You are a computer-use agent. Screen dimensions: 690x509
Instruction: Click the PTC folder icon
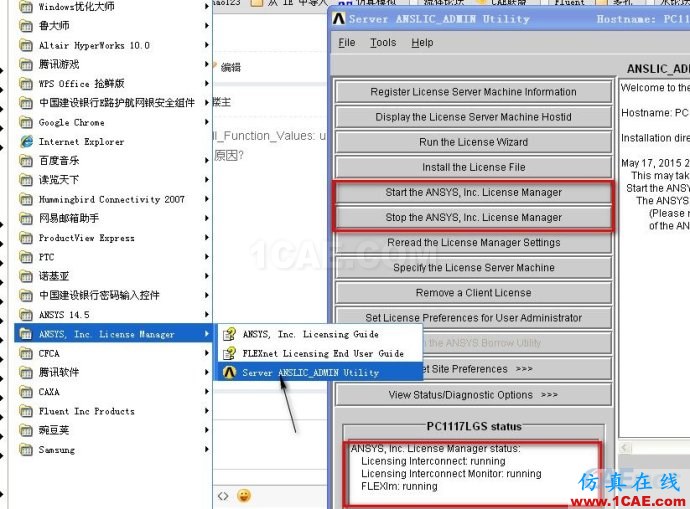pos(26,257)
